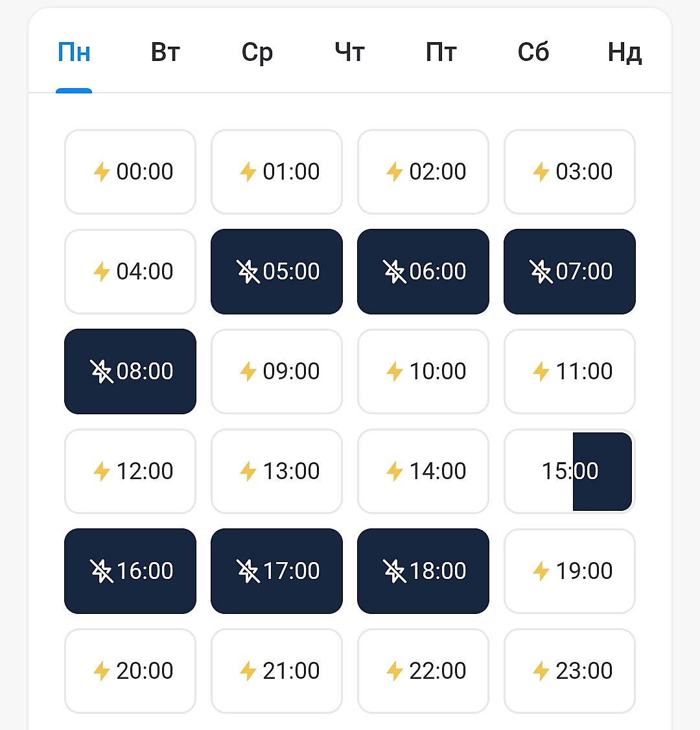Open the Сб schedule tab

coord(533,52)
